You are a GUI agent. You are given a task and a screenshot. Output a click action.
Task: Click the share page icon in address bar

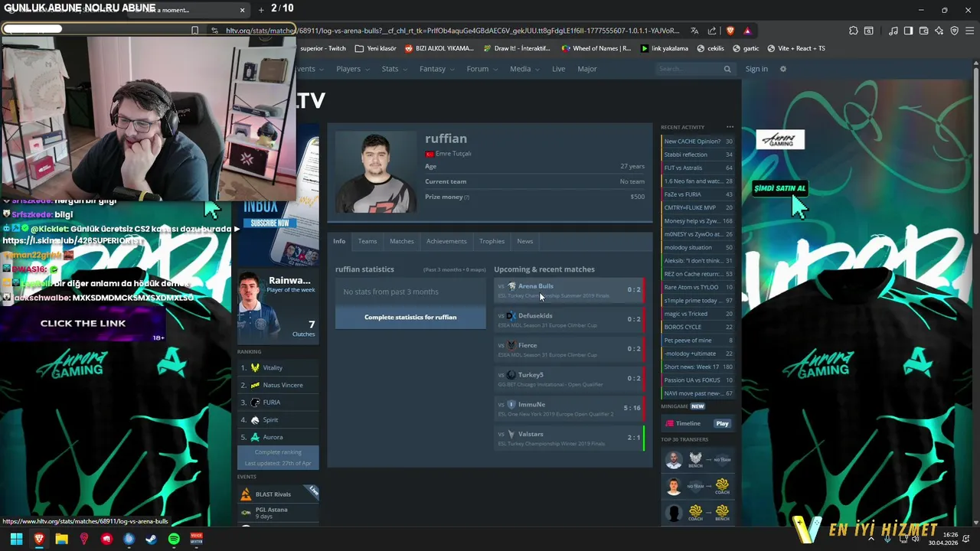[x=712, y=31]
